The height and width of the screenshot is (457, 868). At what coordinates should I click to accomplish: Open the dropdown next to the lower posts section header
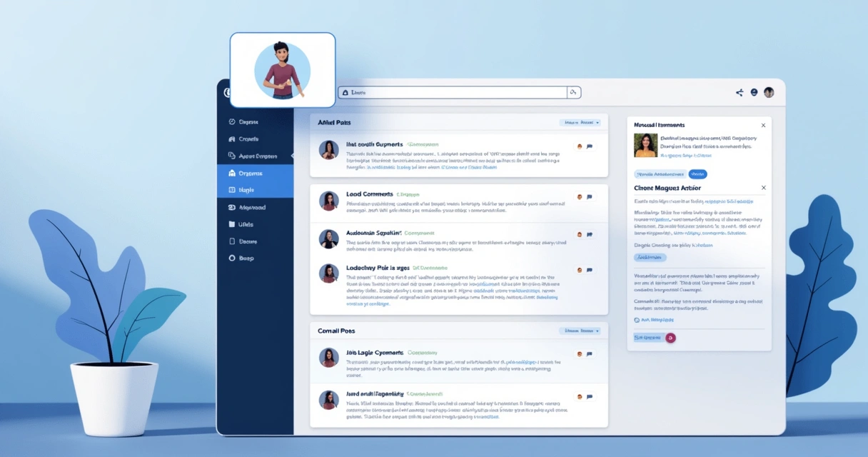580,331
